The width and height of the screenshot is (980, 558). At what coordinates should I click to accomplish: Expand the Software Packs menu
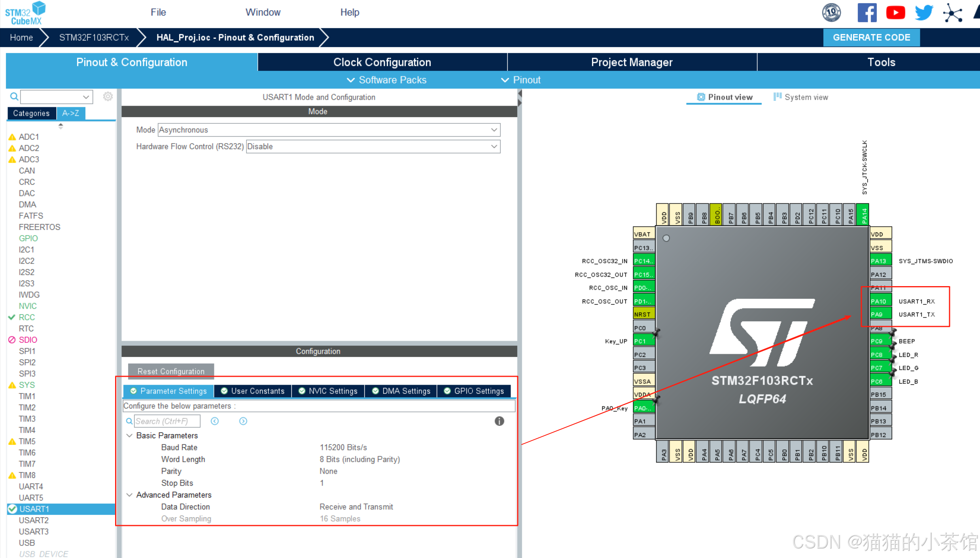point(387,80)
